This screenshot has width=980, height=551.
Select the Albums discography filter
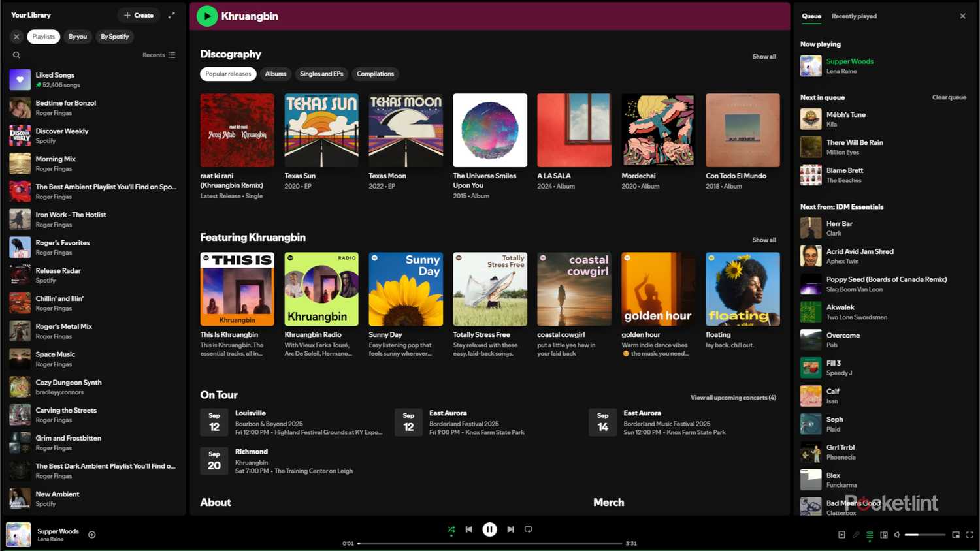pyautogui.click(x=276, y=74)
